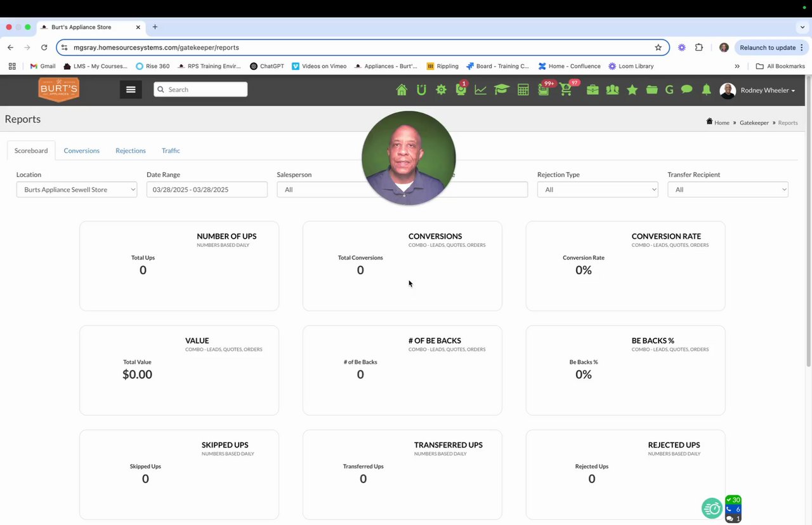Click the purple extension icon near the bookmark star

[682, 48]
